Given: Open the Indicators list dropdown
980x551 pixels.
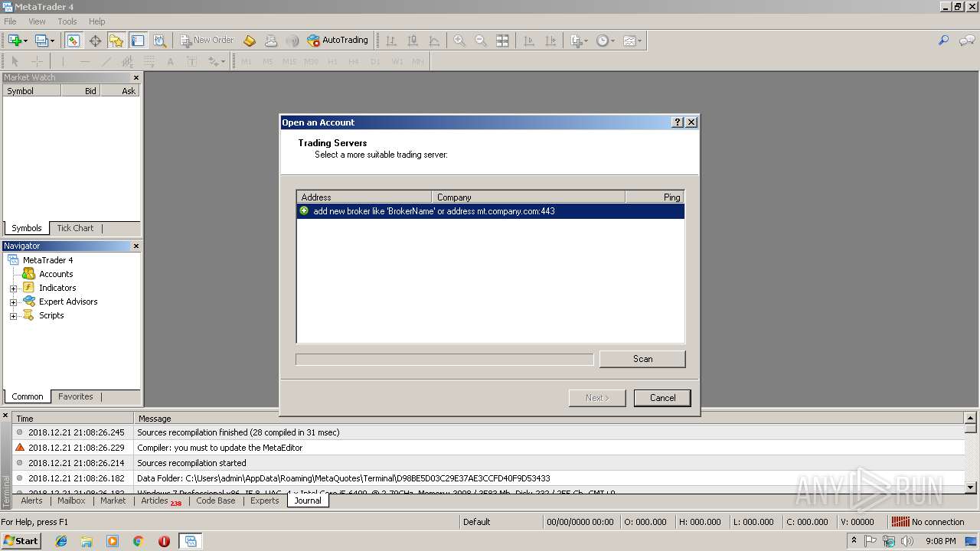Looking at the screenshot, I should coord(580,41).
